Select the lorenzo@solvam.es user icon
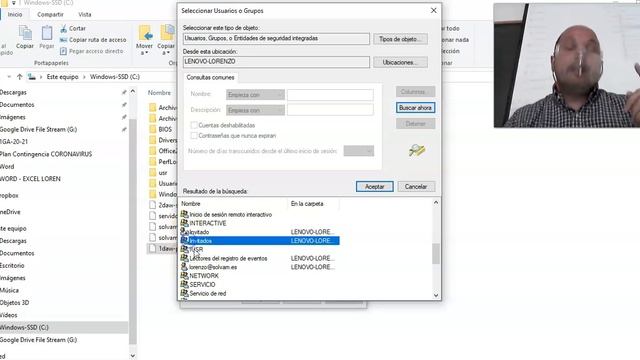This screenshot has width=640, height=360. point(184,267)
